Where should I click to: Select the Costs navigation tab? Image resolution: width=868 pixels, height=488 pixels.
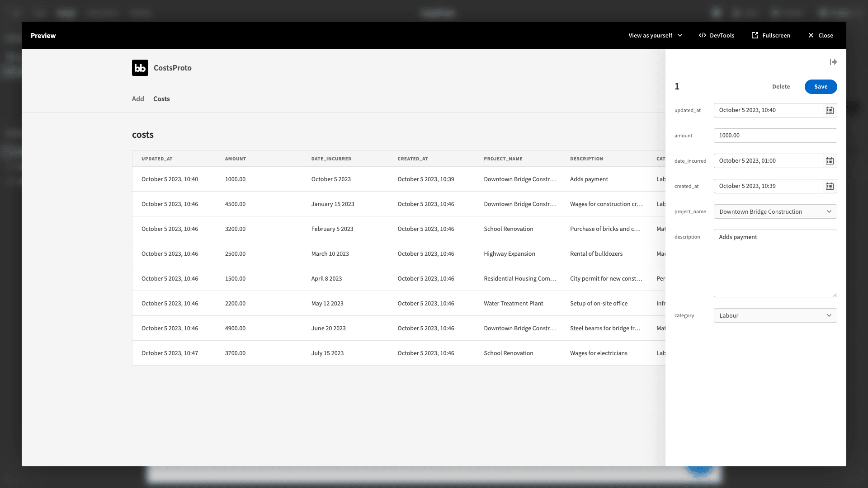[161, 99]
